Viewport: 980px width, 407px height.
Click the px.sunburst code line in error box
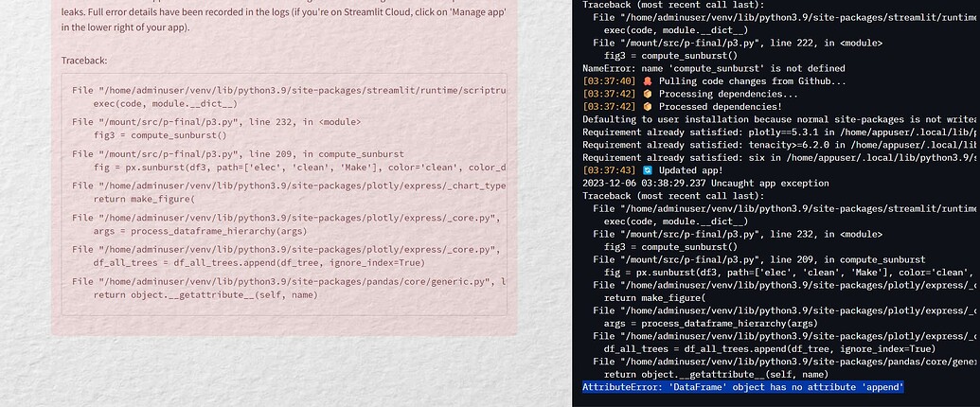click(299, 167)
